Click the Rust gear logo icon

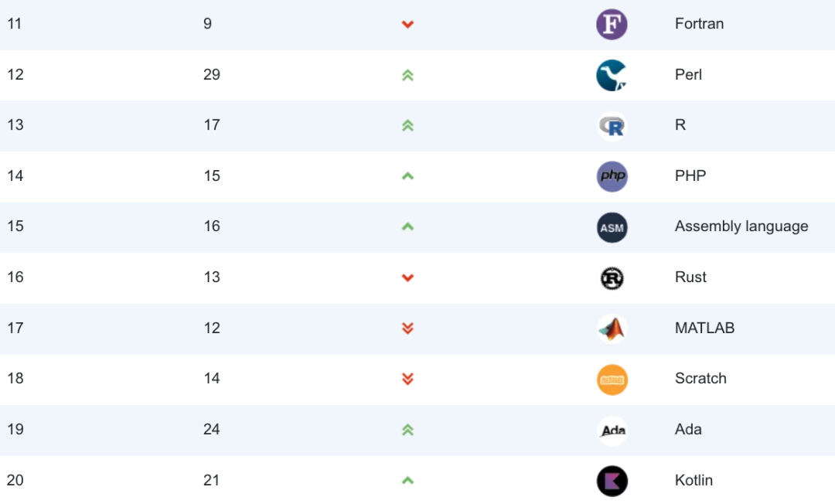(612, 278)
